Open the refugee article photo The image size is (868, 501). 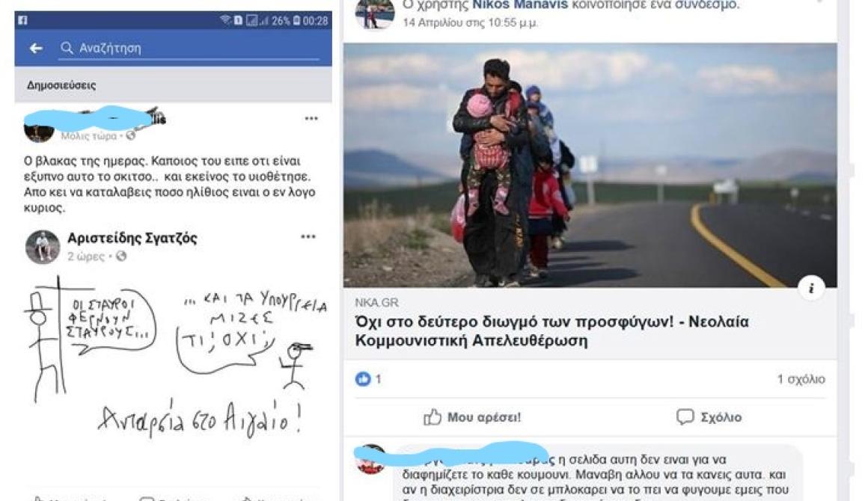pyautogui.click(x=590, y=165)
